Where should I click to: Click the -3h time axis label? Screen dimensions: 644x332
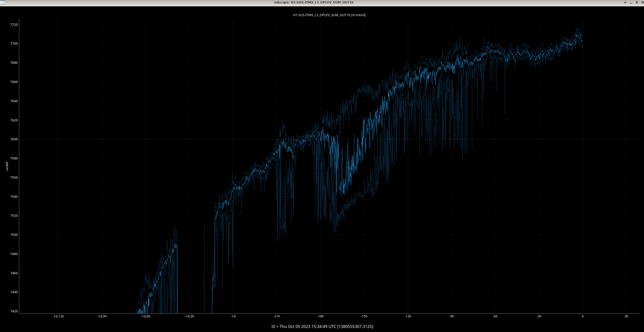coord(539,316)
